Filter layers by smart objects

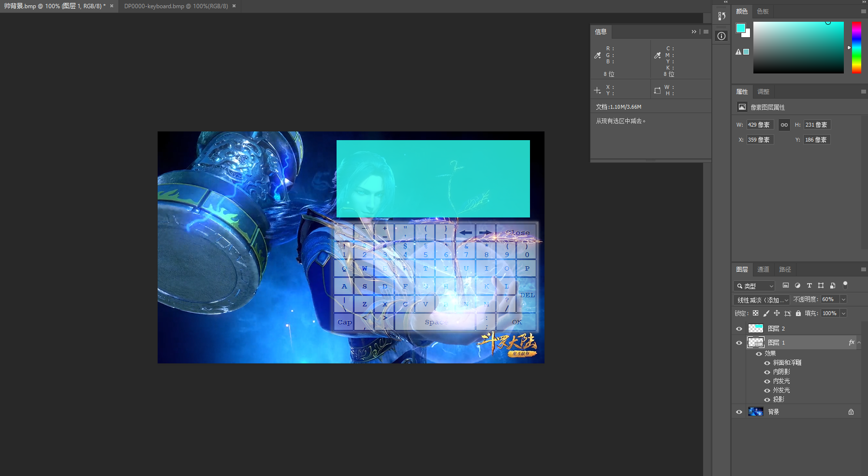pos(833,286)
